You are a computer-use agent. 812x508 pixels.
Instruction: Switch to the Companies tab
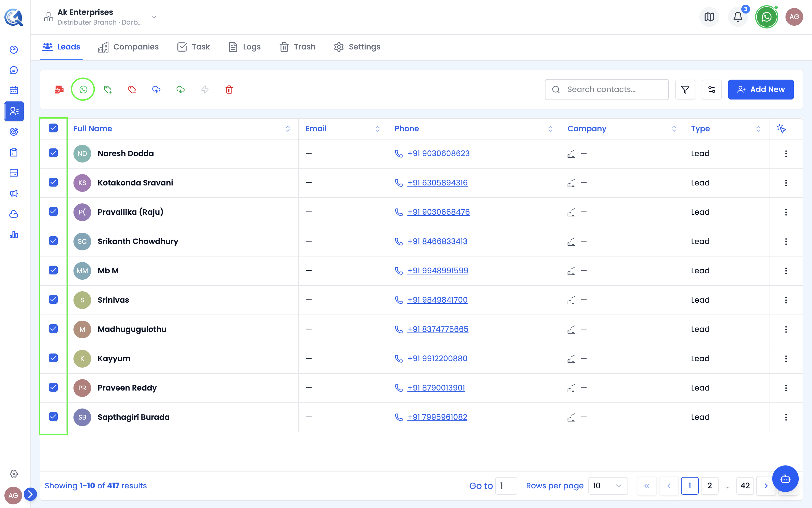tap(128, 47)
